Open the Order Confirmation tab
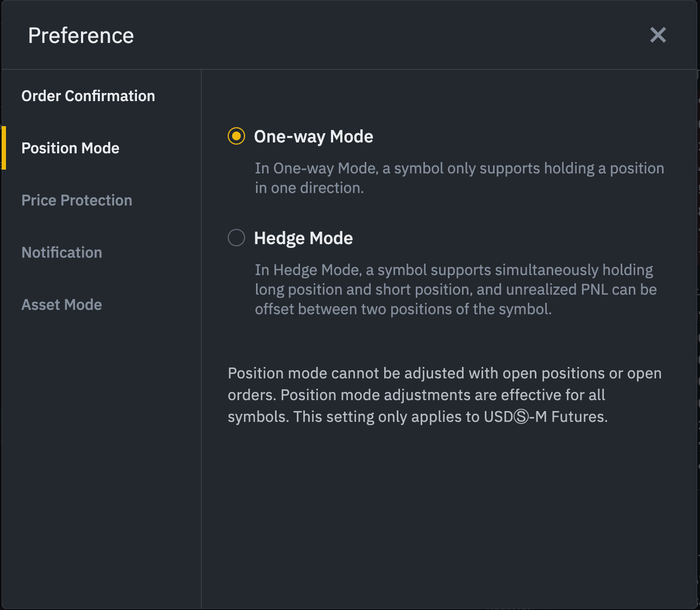 click(x=88, y=96)
